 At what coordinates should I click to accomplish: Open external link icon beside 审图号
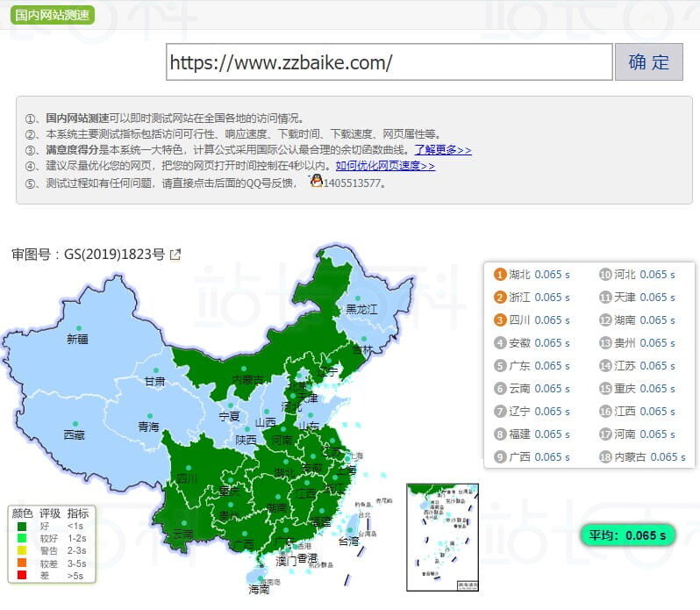tap(175, 255)
